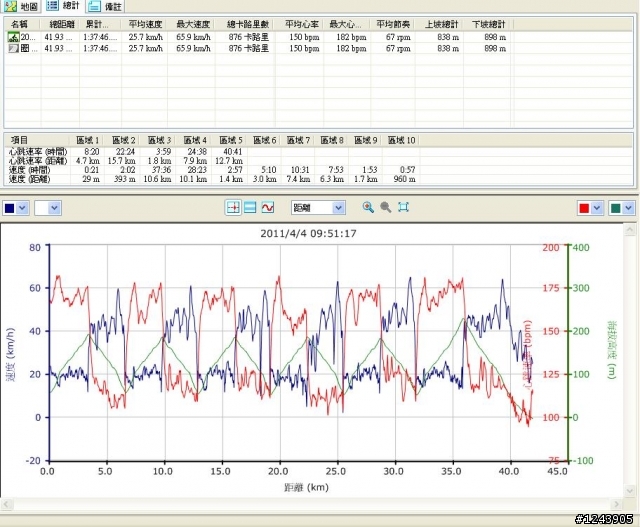
Task: Zoom in on the chart
Action: coord(368,208)
